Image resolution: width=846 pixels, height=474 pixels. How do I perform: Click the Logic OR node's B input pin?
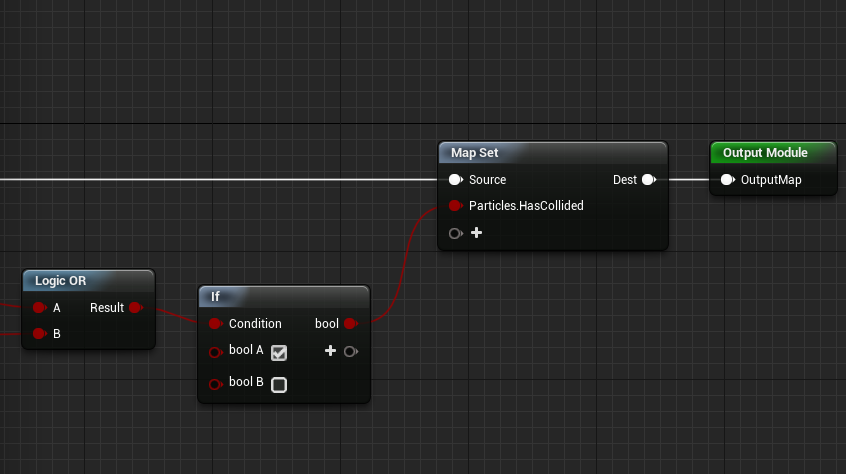tap(39, 334)
